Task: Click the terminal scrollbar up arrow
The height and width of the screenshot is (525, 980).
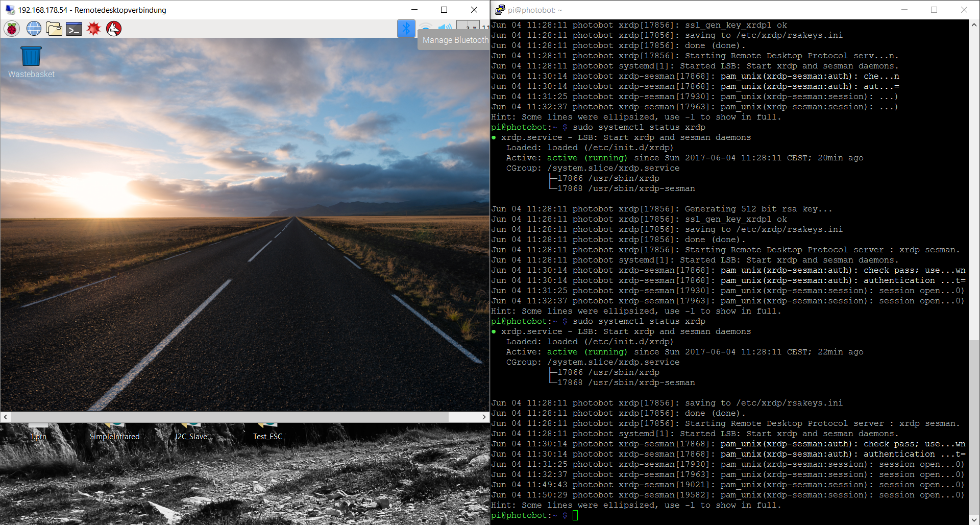Action: (974, 25)
